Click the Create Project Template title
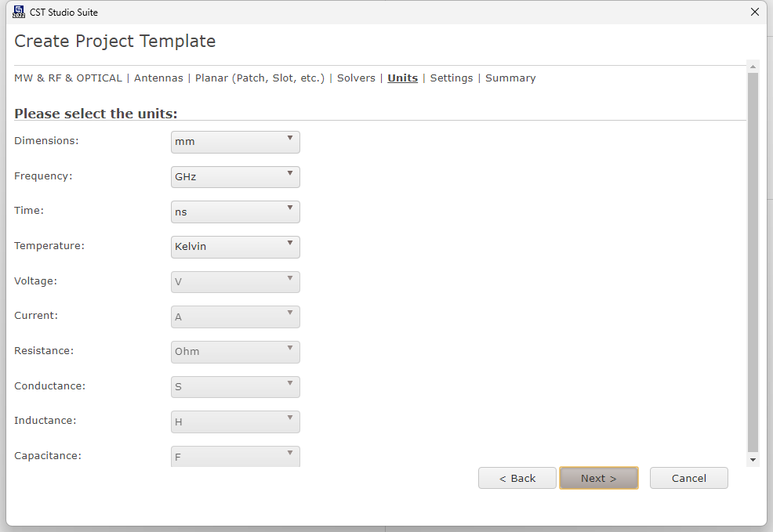Image resolution: width=773 pixels, height=532 pixels. (x=115, y=42)
